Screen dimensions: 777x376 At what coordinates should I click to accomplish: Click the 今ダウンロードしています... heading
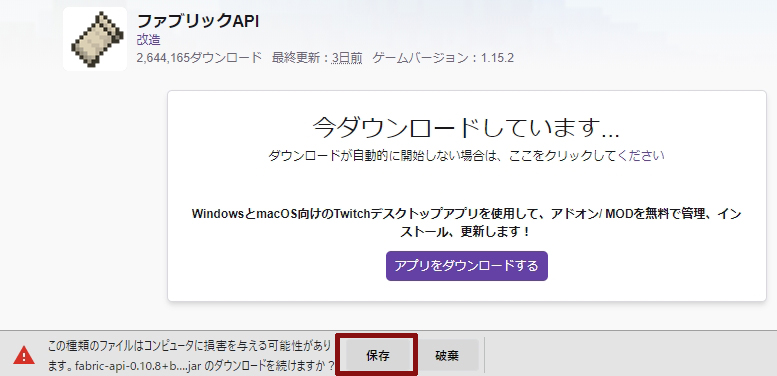[466, 128]
